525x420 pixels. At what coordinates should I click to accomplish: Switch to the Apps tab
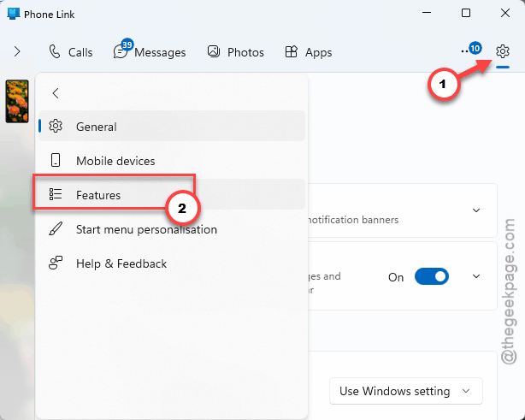click(x=309, y=52)
